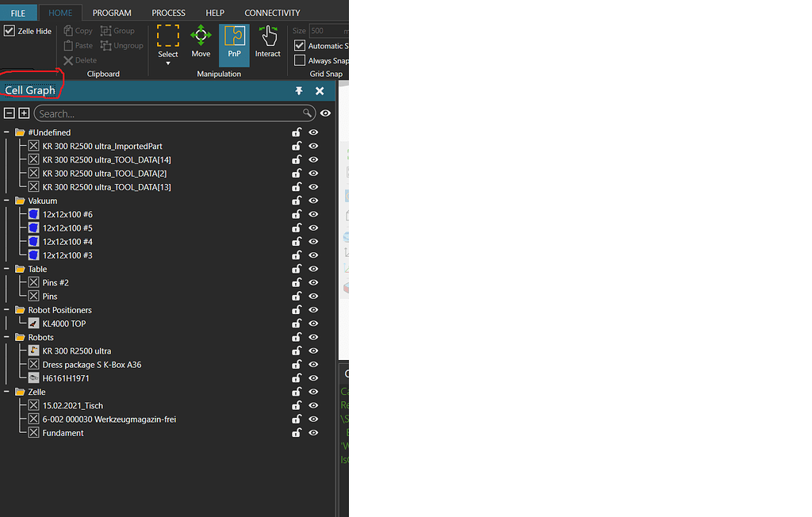Hide the Fundament item with its eye toggle
Screen dimensions: 812x517
point(313,433)
